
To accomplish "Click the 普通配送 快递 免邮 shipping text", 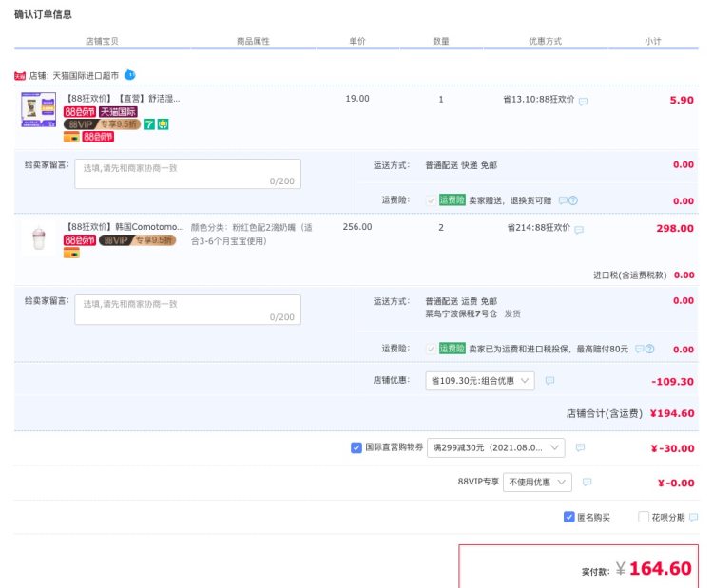I will (x=461, y=165).
